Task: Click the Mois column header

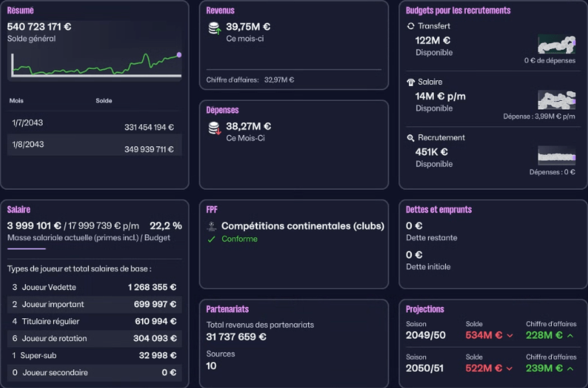Action: click(16, 101)
